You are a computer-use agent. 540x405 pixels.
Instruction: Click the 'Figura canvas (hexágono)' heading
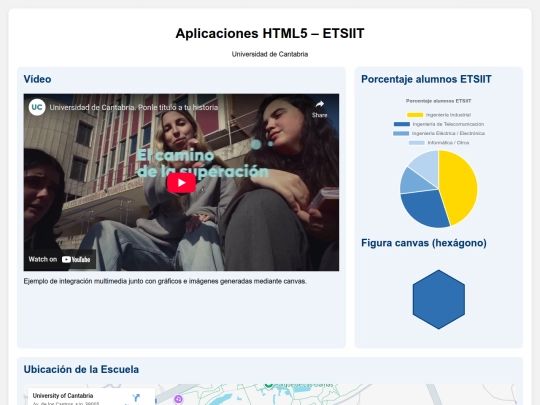(x=424, y=243)
